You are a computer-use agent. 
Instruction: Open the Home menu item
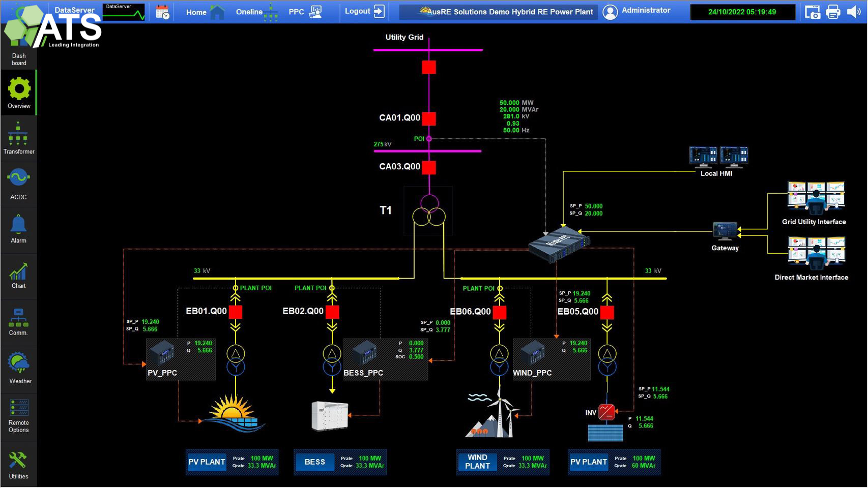pyautogui.click(x=205, y=12)
